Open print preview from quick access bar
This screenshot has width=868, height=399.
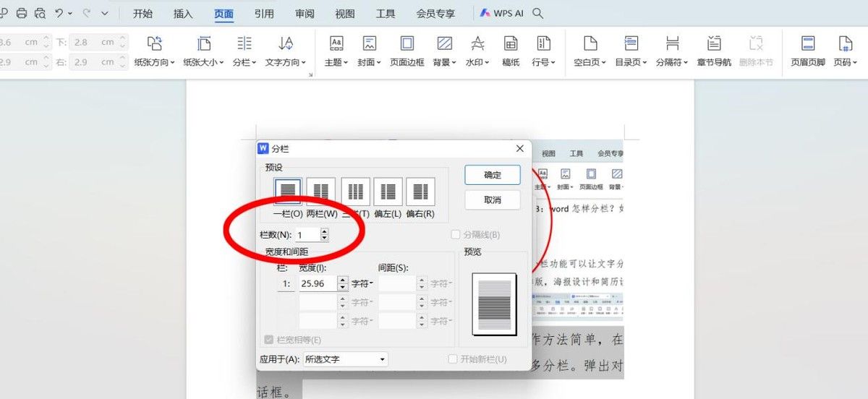tap(39, 13)
